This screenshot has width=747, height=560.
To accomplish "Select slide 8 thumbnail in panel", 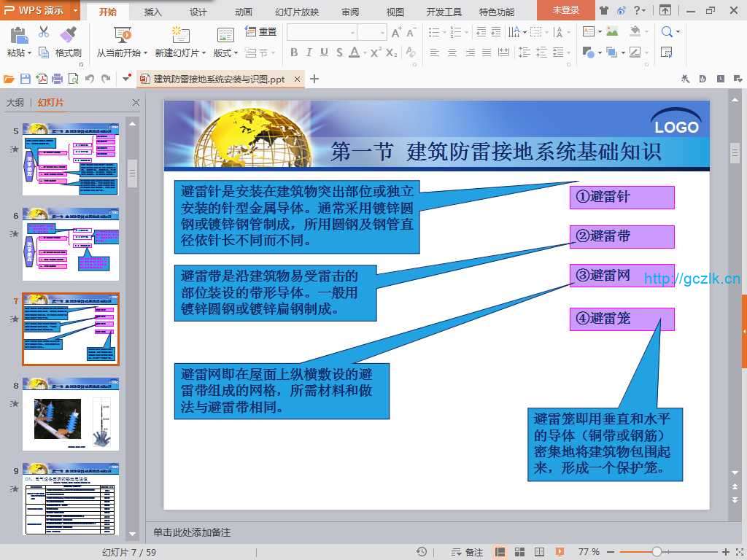I will 70,413.
